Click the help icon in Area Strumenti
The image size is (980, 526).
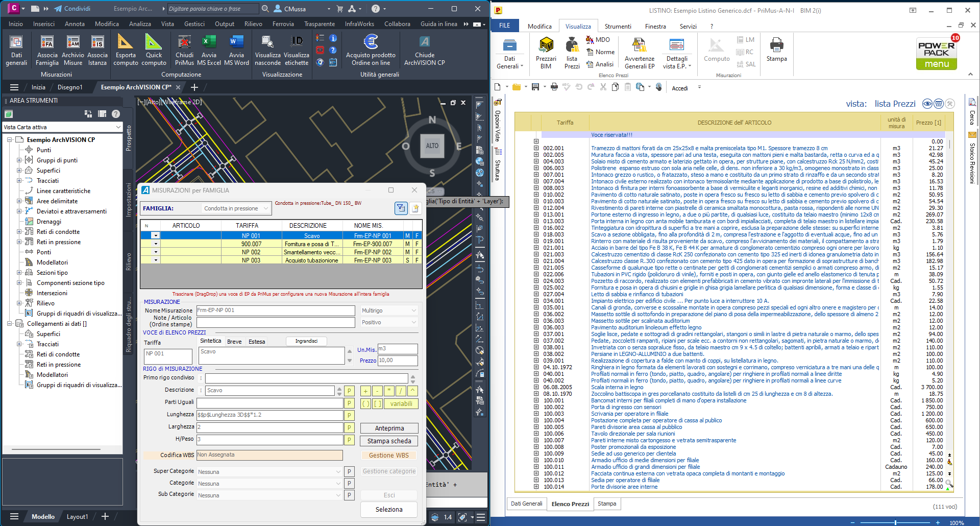click(116, 114)
